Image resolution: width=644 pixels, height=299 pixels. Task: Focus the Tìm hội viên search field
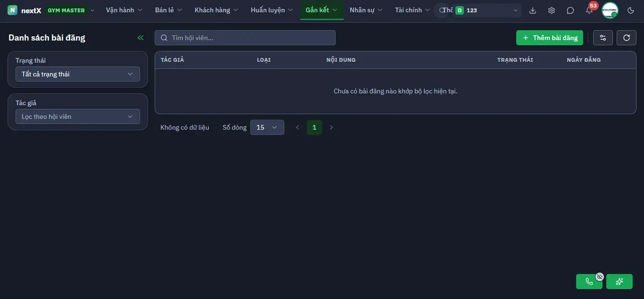[245, 38]
